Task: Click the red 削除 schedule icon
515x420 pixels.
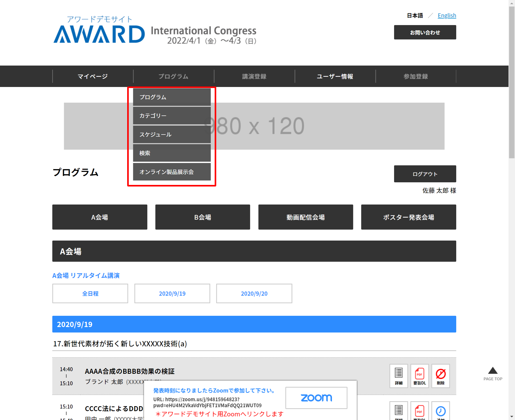Action: tap(440, 376)
